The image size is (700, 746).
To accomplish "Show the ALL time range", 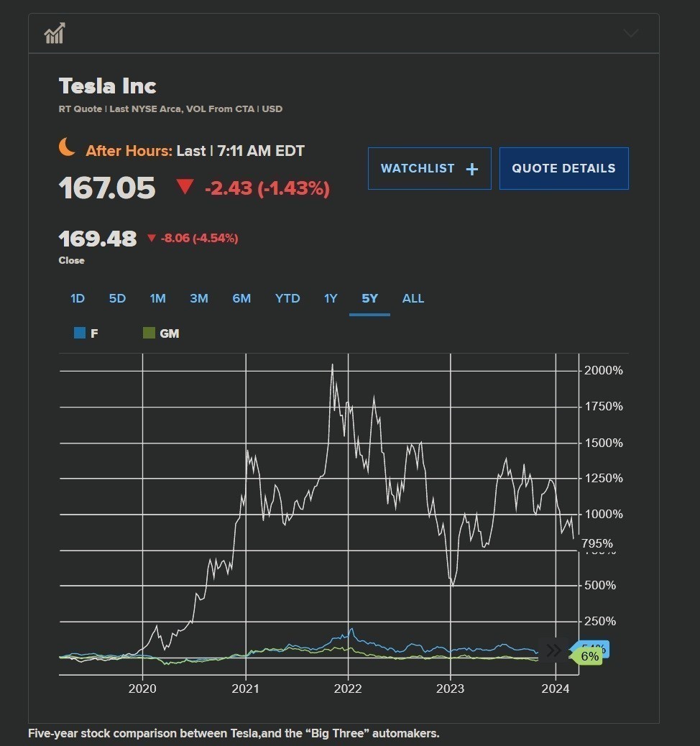I will [x=413, y=298].
